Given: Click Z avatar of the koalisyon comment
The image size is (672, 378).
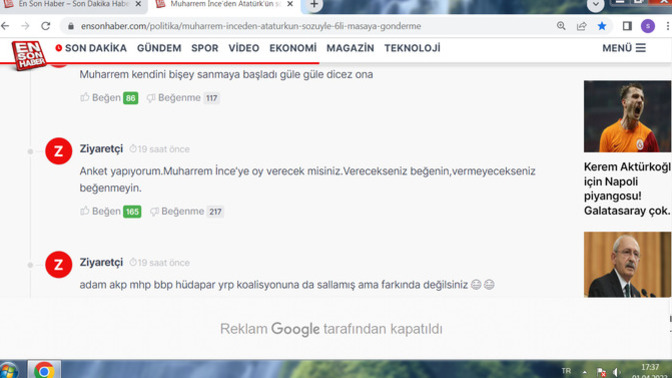Looking at the screenshot, I should point(59,264).
